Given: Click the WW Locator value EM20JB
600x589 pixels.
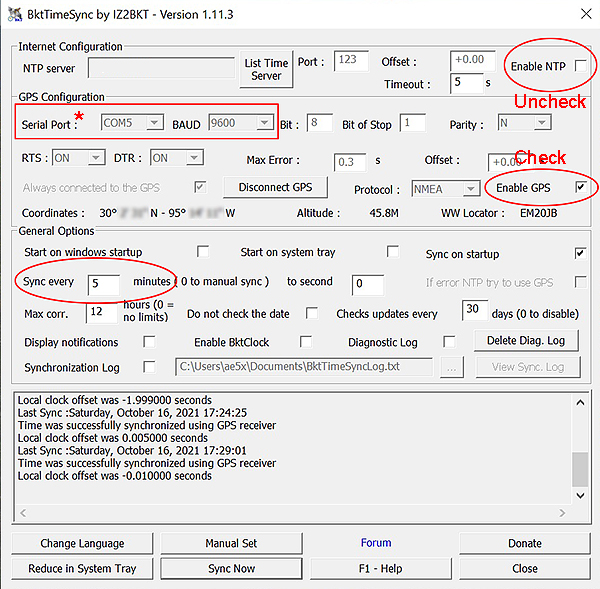Looking at the screenshot, I should point(538,213).
